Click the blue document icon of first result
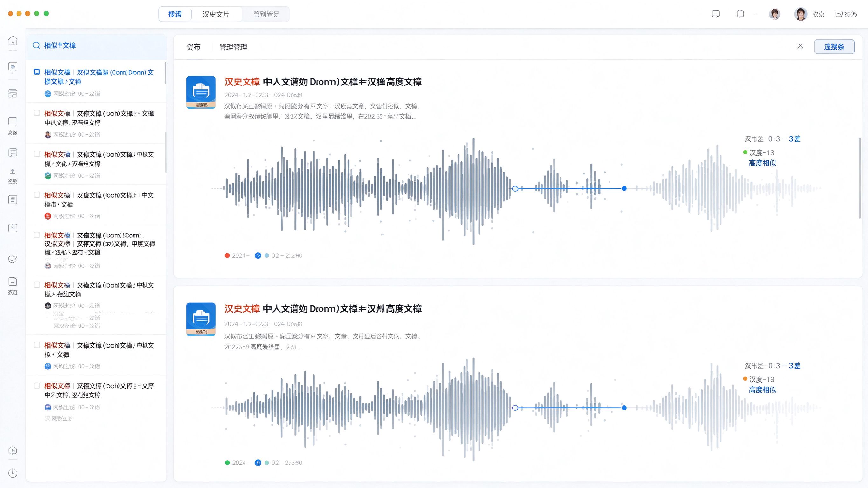This screenshot has height=488, width=868. coord(201,92)
